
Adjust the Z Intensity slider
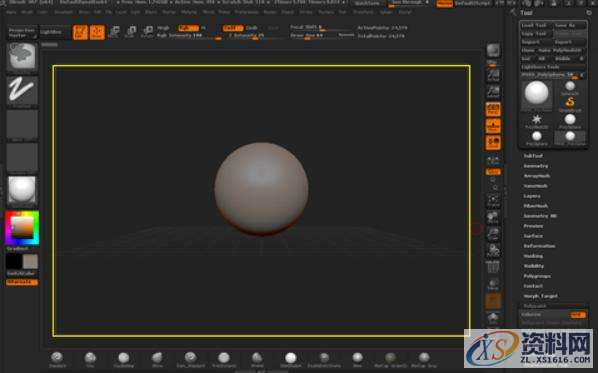point(255,36)
